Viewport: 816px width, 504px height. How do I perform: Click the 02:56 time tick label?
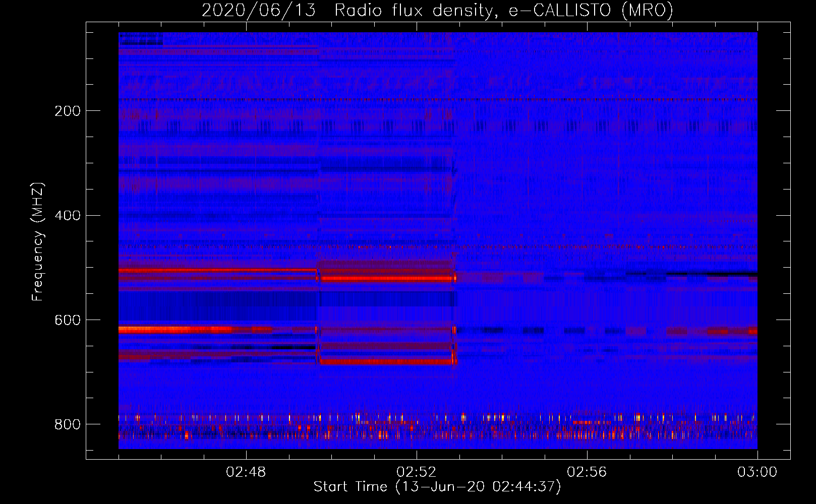click(587, 472)
